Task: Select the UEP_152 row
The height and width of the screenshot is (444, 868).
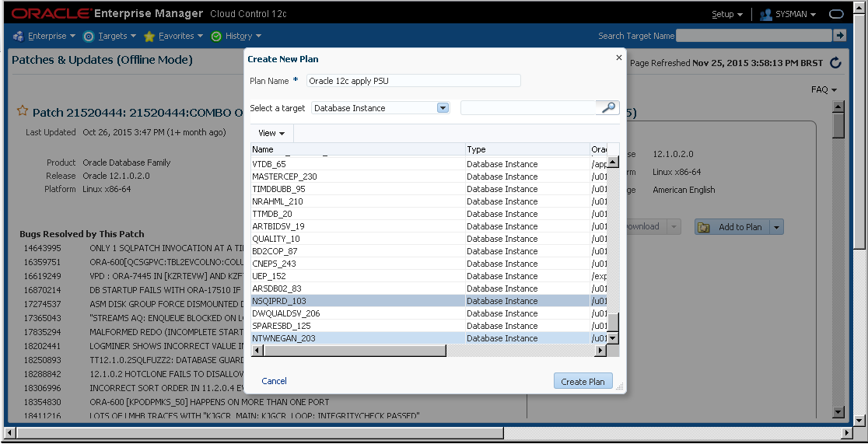Action: [429, 276]
